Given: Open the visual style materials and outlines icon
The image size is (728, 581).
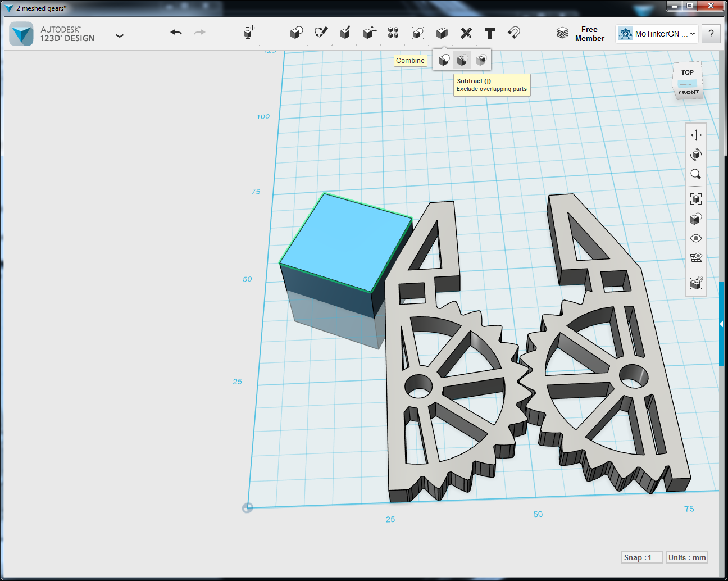Looking at the screenshot, I should 696,218.
